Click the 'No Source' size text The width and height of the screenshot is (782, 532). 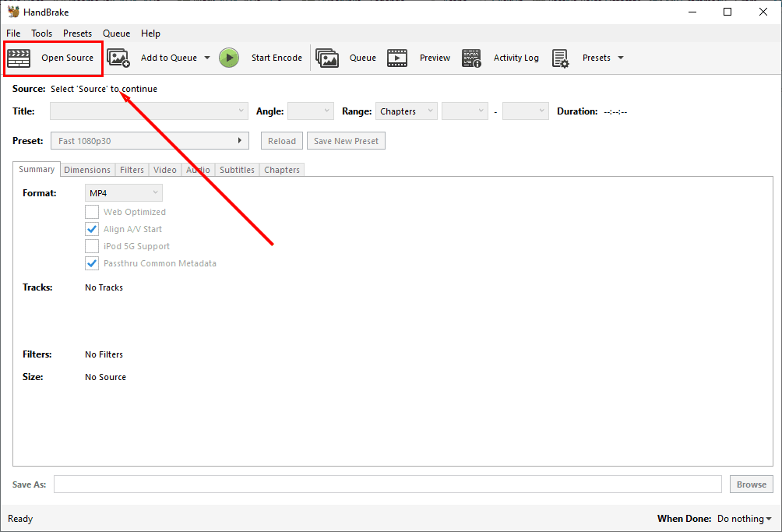[105, 377]
